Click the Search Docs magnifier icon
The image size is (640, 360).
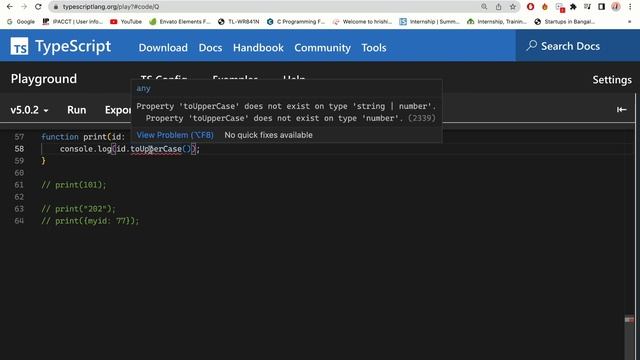pos(531,45)
